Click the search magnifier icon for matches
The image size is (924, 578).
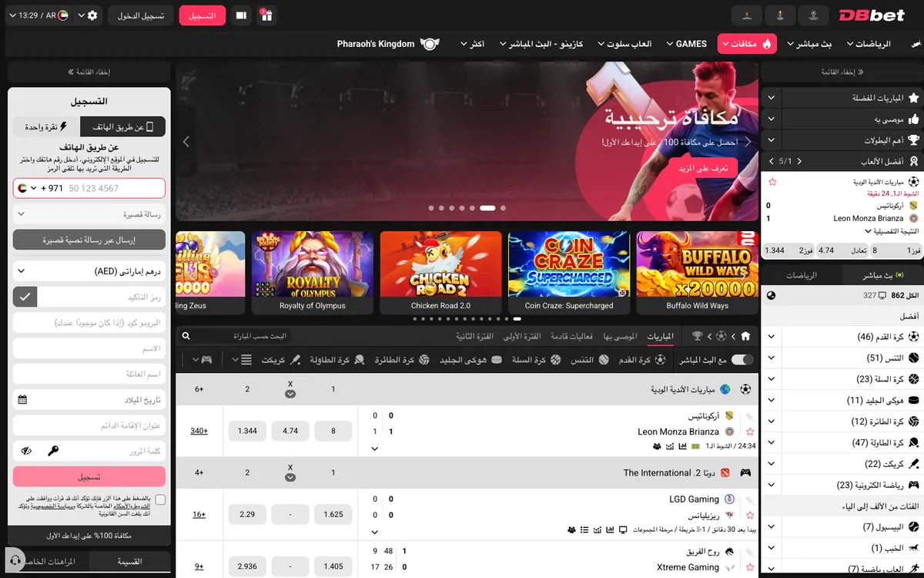(x=186, y=337)
